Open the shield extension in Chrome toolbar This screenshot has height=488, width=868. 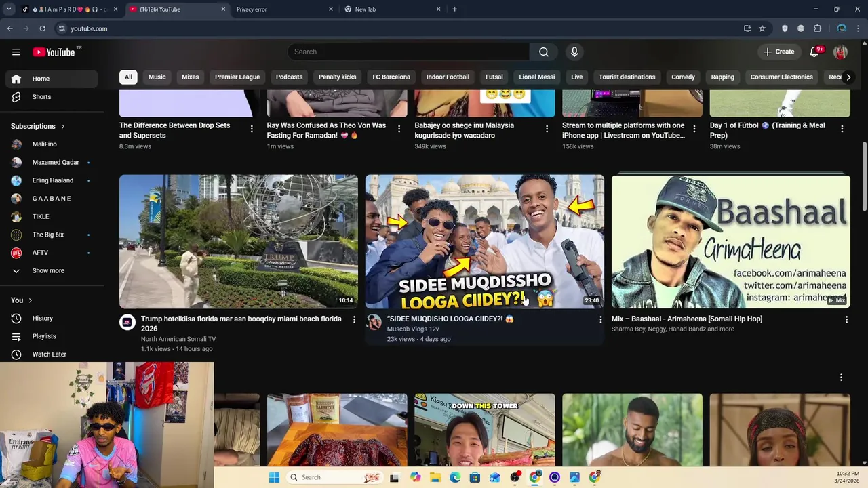[785, 28]
